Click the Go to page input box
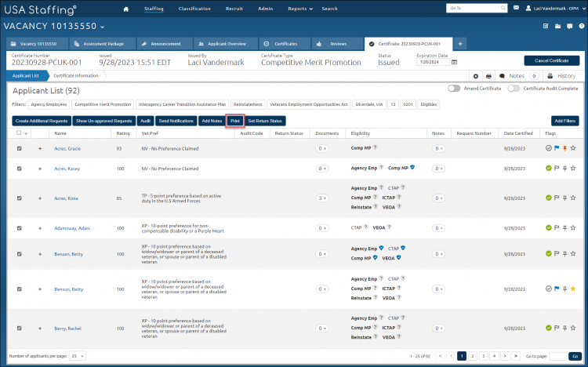This screenshot has height=367, width=588. coord(557,356)
